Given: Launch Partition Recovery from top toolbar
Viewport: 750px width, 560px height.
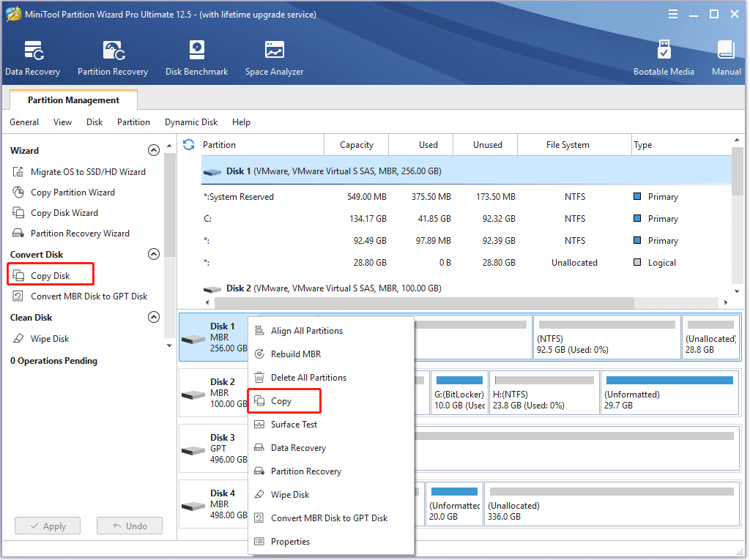Looking at the screenshot, I should (x=113, y=58).
